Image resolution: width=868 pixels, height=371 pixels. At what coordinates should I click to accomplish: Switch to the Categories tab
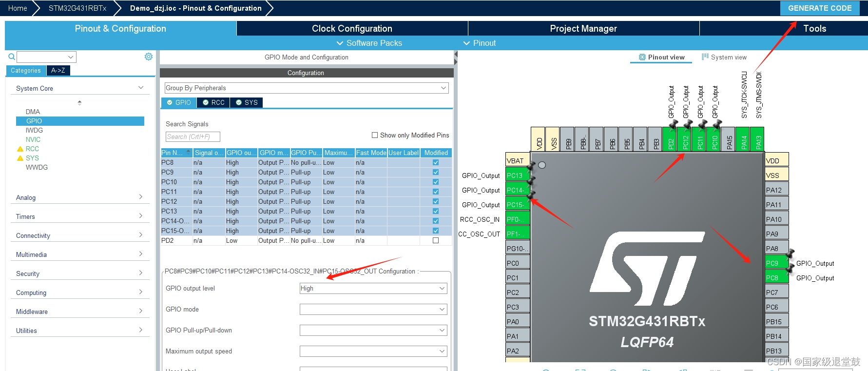pyautogui.click(x=26, y=70)
